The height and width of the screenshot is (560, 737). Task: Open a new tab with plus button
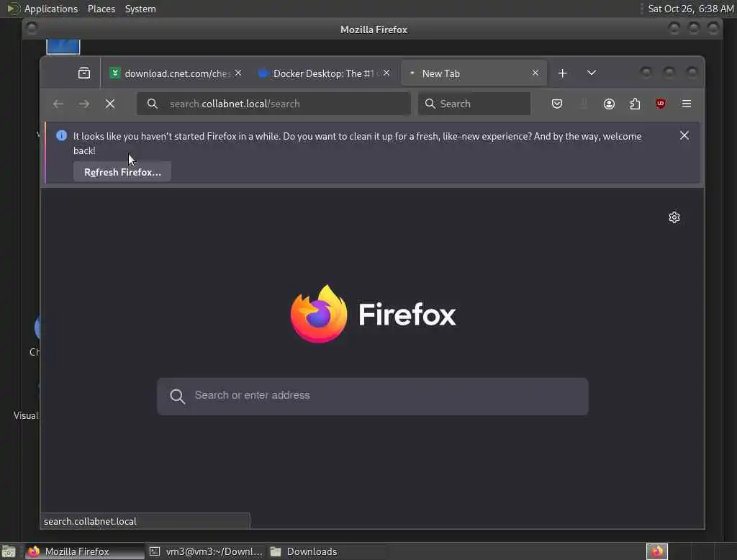click(x=563, y=73)
